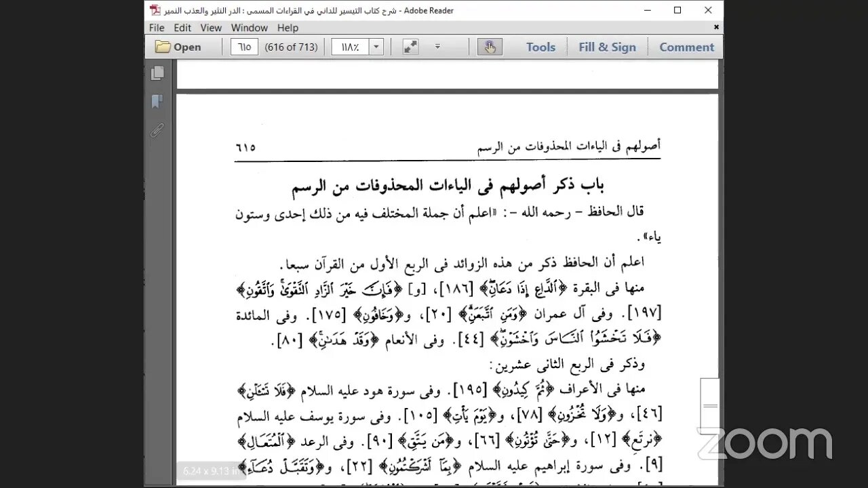This screenshot has height=488, width=868.
Task: Click the page number field
Action: [244, 47]
